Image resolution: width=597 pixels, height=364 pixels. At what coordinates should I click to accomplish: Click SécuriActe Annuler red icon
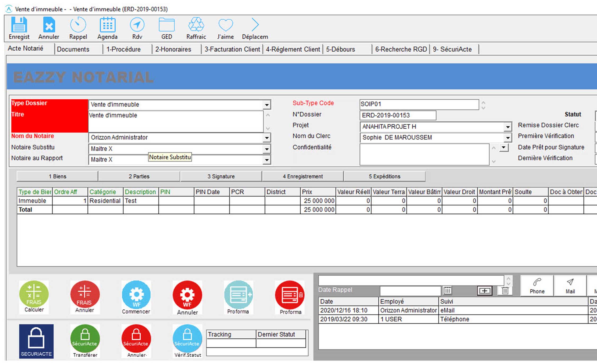click(136, 341)
